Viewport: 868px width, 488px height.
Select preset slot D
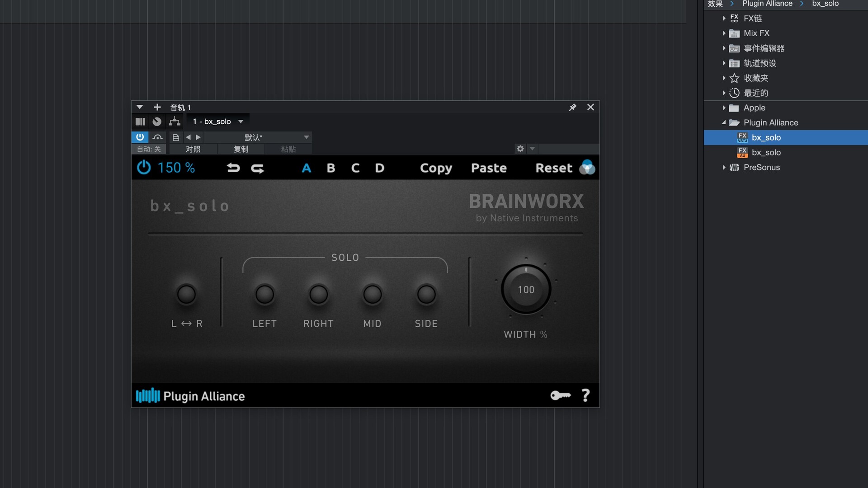tap(380, 168)
